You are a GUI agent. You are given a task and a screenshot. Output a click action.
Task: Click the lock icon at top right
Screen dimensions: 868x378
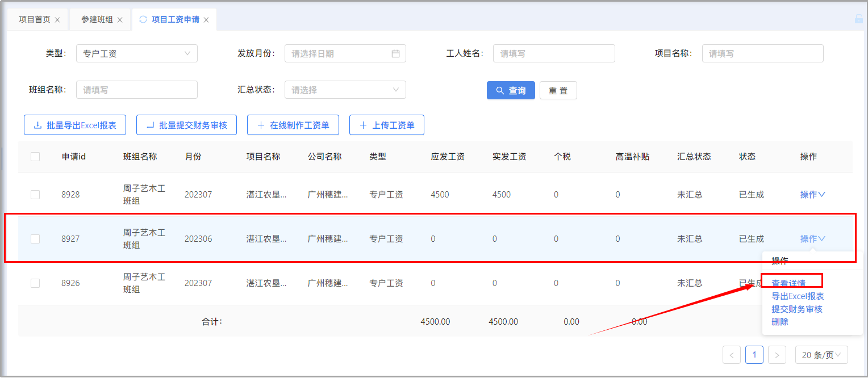(x=858, y=19)
